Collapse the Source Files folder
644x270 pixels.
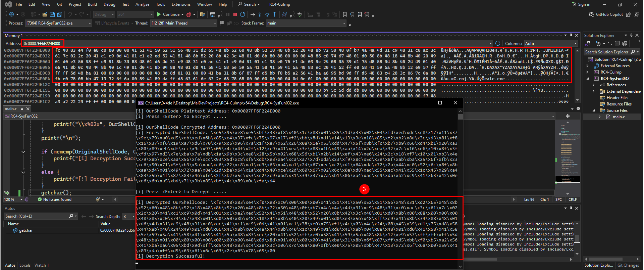tap(594, 110)
